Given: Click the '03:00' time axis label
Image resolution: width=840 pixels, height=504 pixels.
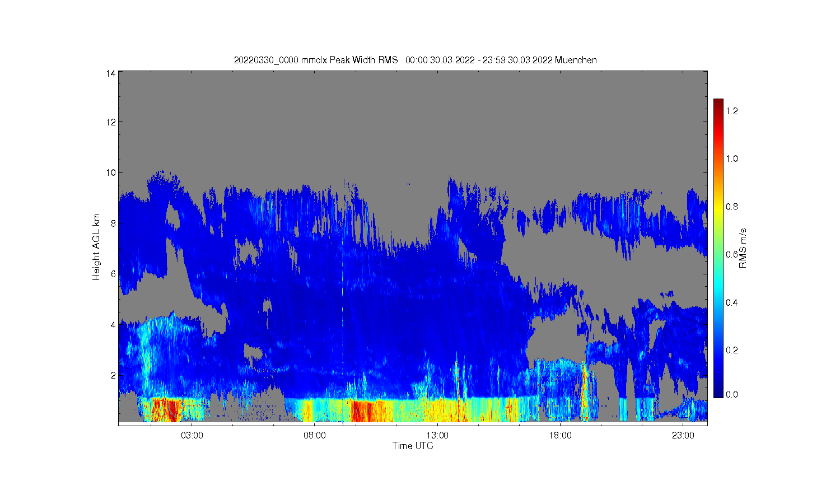Looking at the screenshot, I should click(x=192, y=436).
